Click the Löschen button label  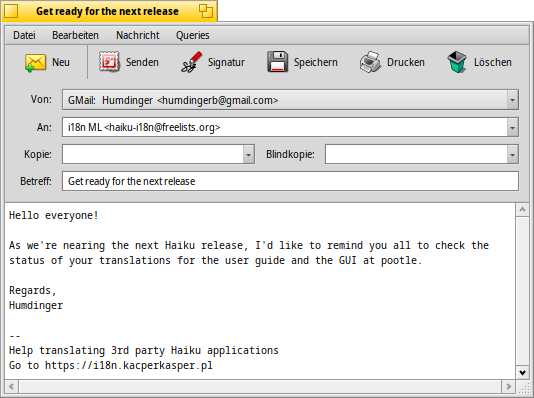tap(493, 62)
